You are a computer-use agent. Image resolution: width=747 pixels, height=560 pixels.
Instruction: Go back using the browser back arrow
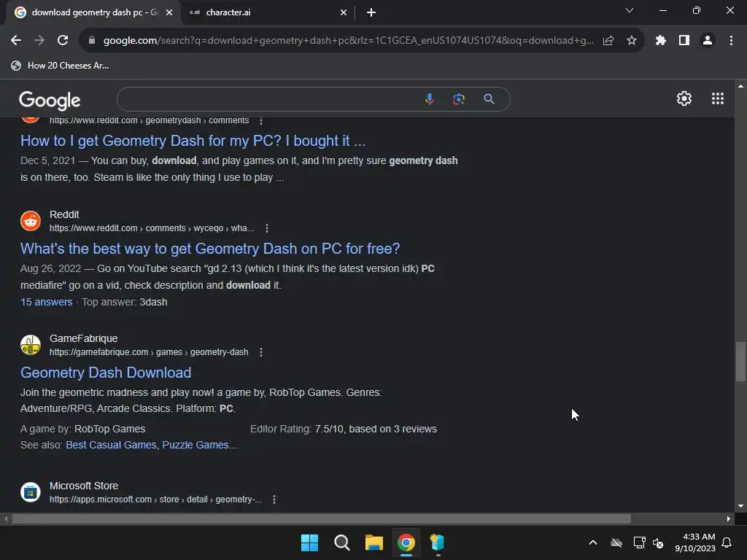pos(16,41)
